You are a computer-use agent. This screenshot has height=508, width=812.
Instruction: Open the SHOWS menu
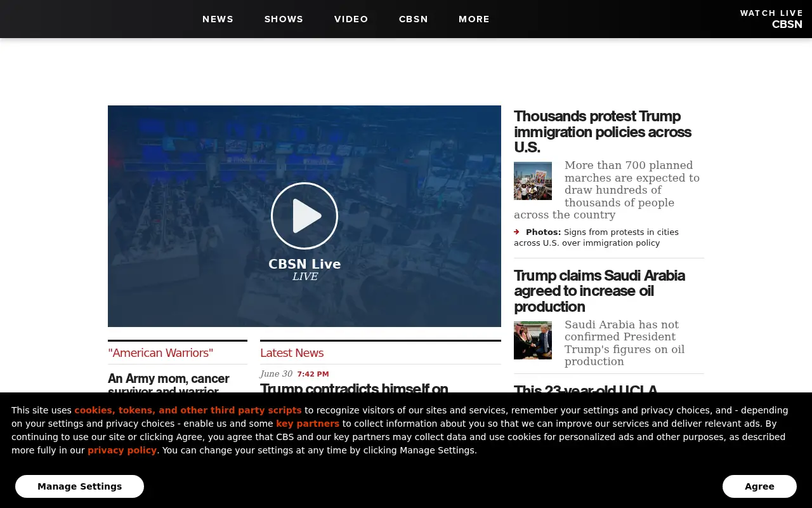pos(284,19)
